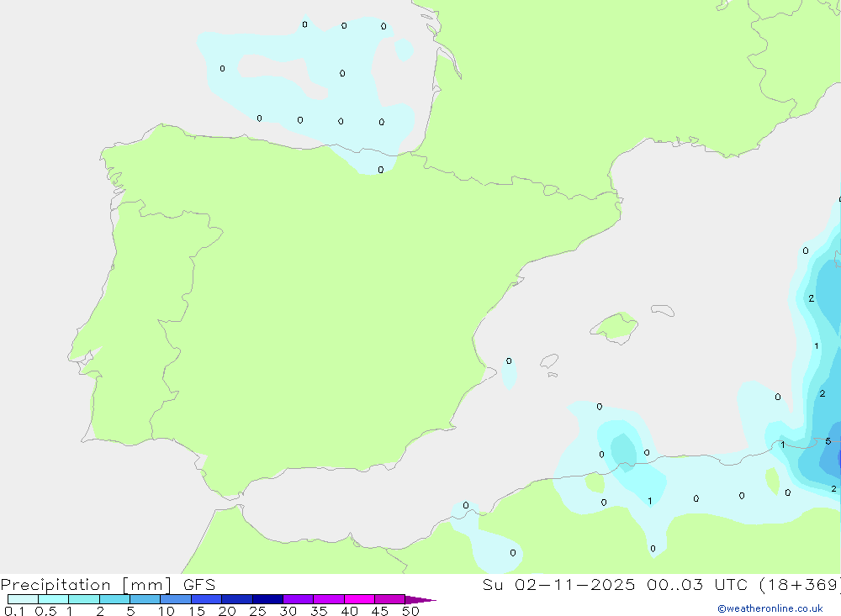Click the '(18+369)' forecast run text
Screen dimensions: 841x616
point(800,584)
